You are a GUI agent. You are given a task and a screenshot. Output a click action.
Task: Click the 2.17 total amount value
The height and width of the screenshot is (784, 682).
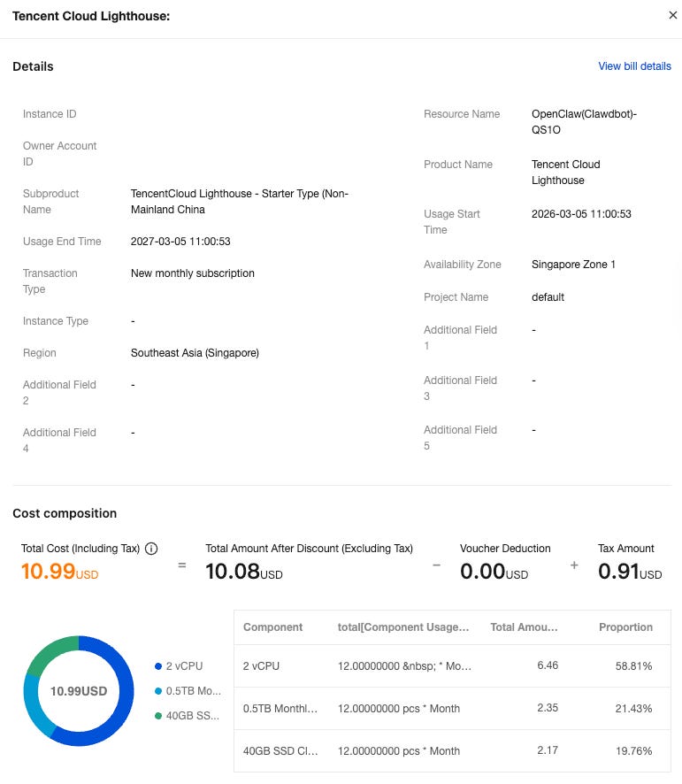[x=548, y=750]
